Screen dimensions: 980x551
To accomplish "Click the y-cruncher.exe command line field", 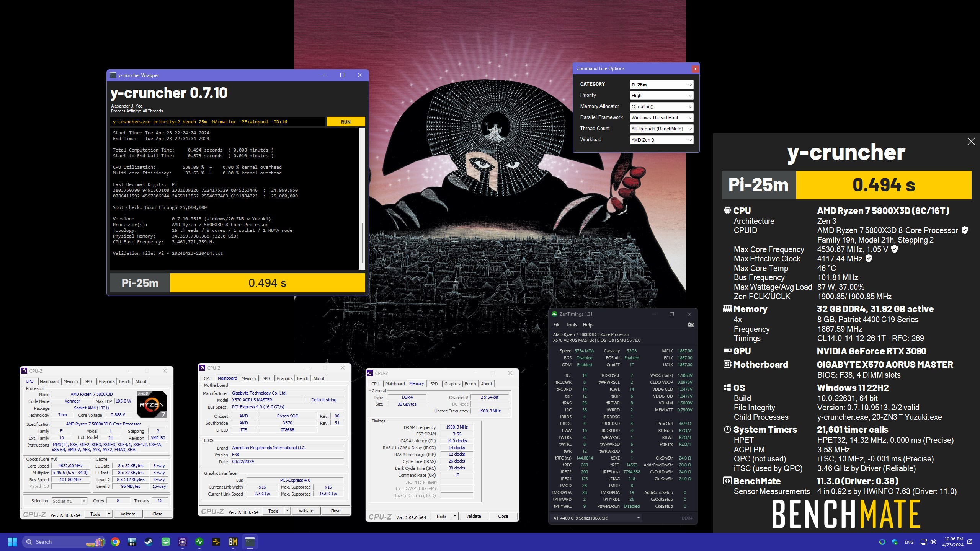I will (217, 122).
